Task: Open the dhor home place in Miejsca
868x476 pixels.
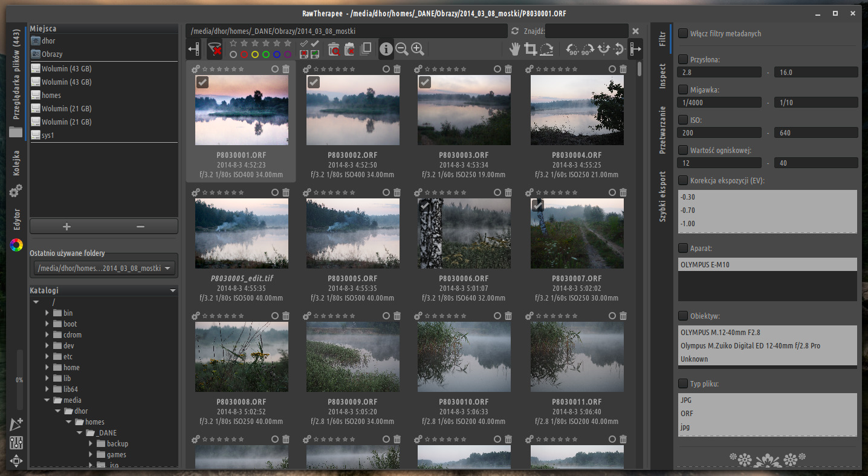Action: 103,41
